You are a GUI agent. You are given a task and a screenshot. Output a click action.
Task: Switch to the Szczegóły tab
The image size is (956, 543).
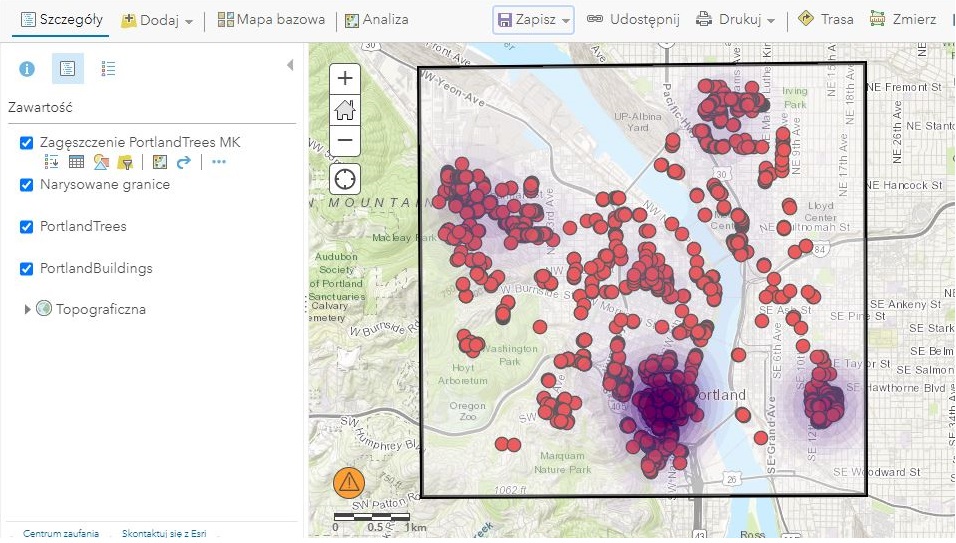[60, 20]
